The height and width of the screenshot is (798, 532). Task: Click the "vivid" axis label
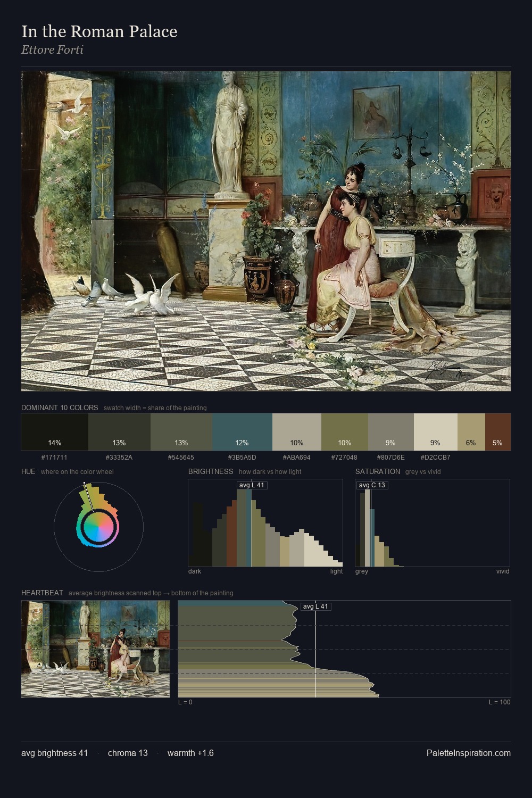pyautogui.click(x=503, y=571)
